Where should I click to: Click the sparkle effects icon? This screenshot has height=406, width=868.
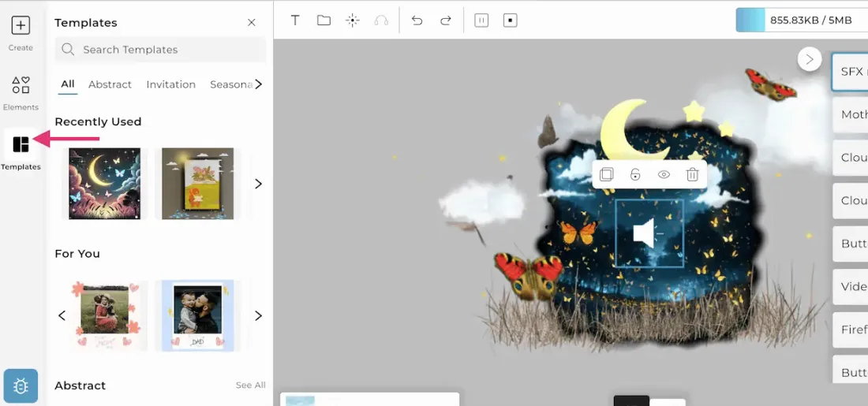coord(353,20)
